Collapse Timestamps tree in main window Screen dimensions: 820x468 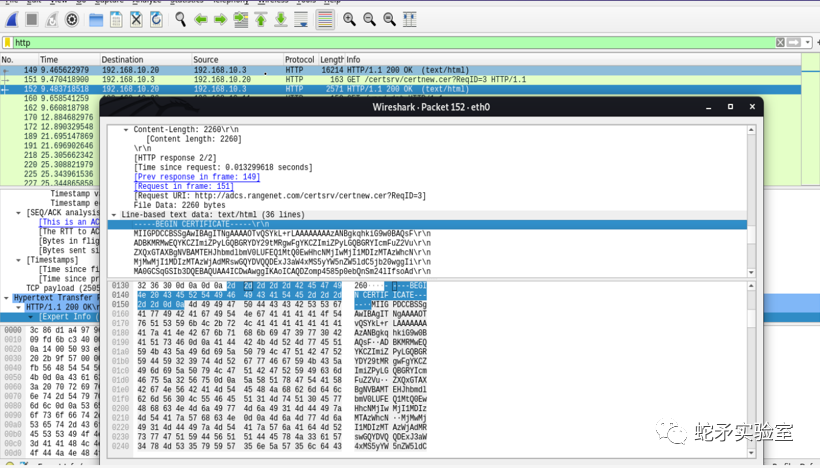click(x=18, y=260)
